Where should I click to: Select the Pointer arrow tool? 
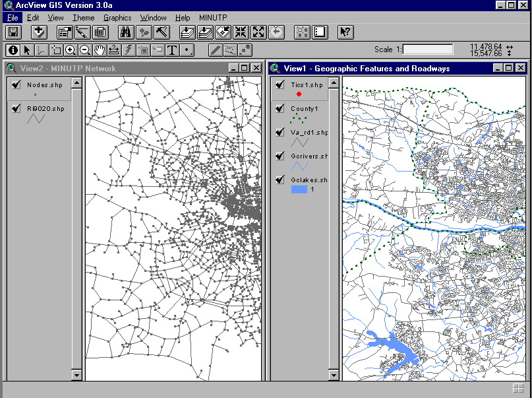[27, 50]
